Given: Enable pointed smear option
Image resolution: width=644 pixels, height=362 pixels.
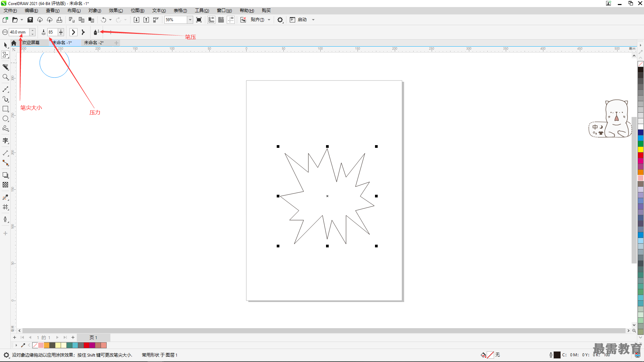Looking at the screenshot, I should [x=83, y=32].
